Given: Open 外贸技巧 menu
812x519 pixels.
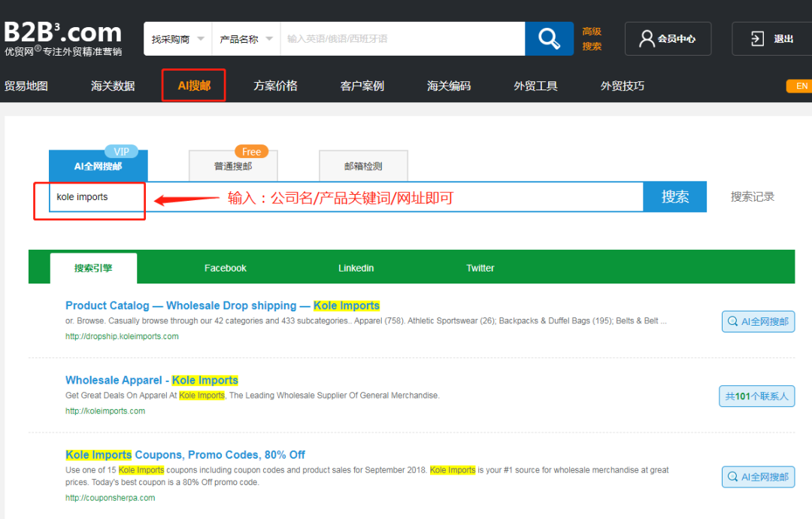Looking at the screenshot, I should pyautogui.click(x=623, y=86).
